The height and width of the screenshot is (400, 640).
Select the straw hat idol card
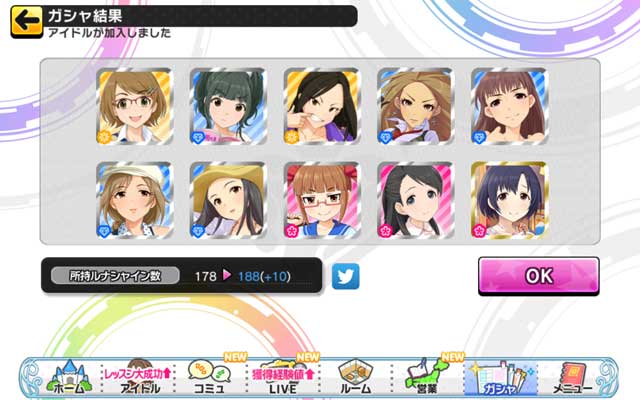pyautogui.click(x=228, y=200)
